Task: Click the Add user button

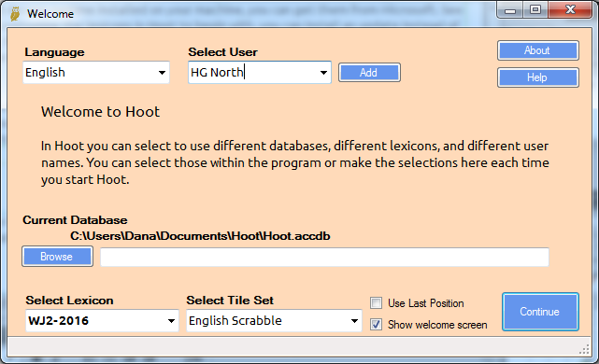Action: click(369, 73)
